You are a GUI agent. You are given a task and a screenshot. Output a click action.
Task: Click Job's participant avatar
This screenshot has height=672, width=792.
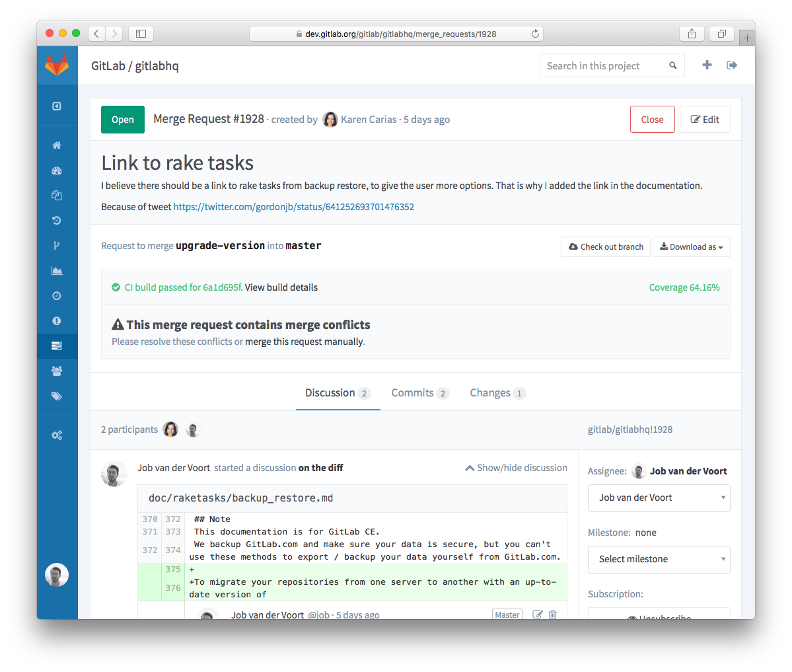pyautogui.click(x=192, y=429)
